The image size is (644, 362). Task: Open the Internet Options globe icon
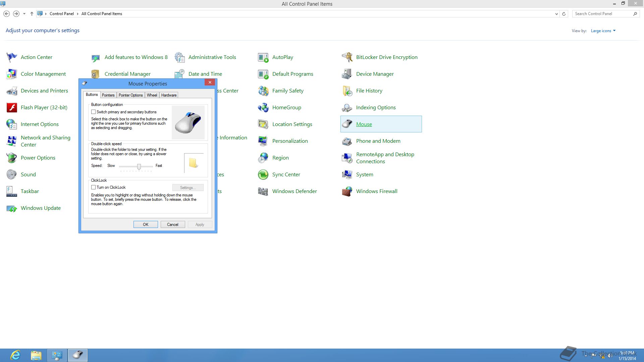pyautogui.click(x=12, y=124)
